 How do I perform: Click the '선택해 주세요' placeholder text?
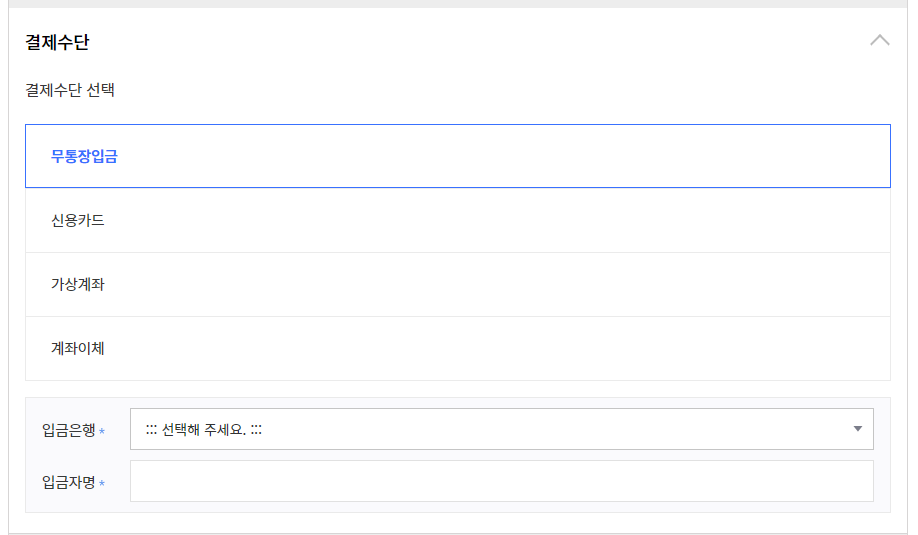204,430
